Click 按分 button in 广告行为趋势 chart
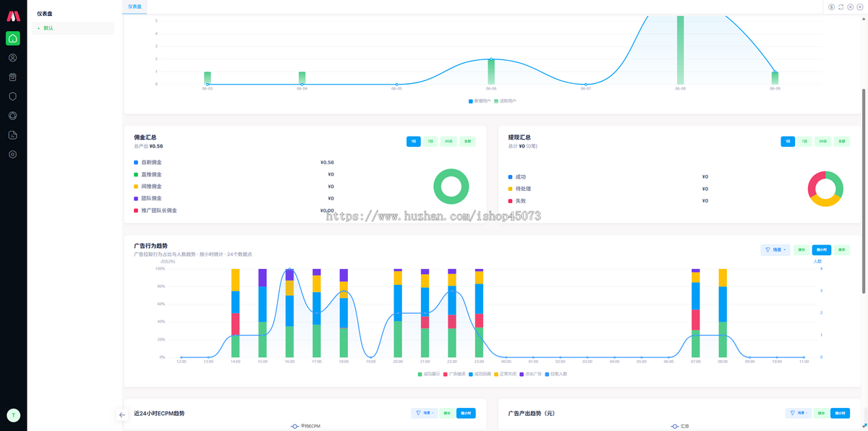 tap(801, 250)
